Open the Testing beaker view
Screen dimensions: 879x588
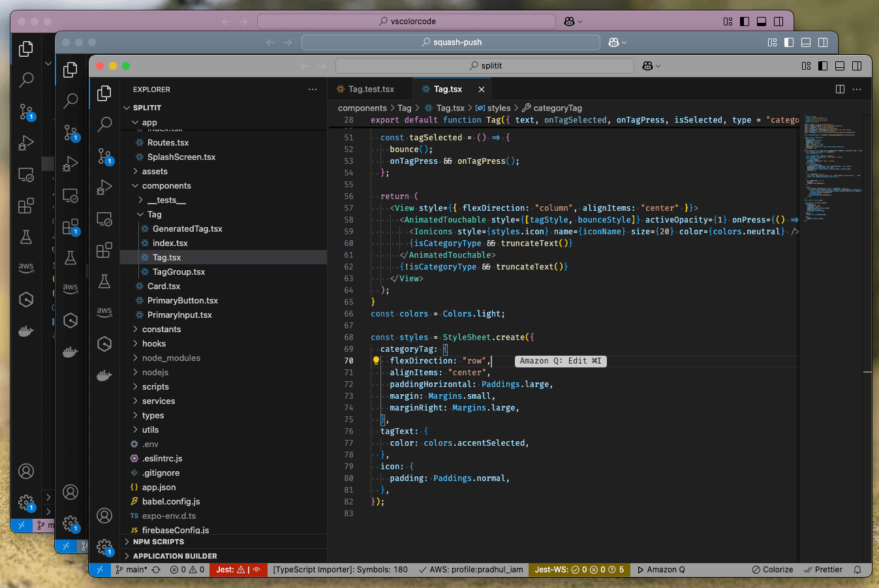104,279
